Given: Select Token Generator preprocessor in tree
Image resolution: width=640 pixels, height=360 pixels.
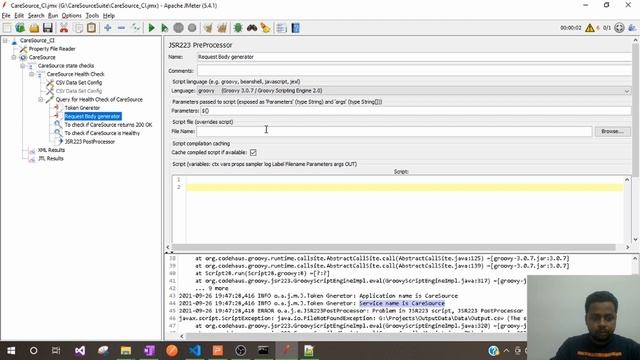Looking at the screenshot, I should click(82, 108).
